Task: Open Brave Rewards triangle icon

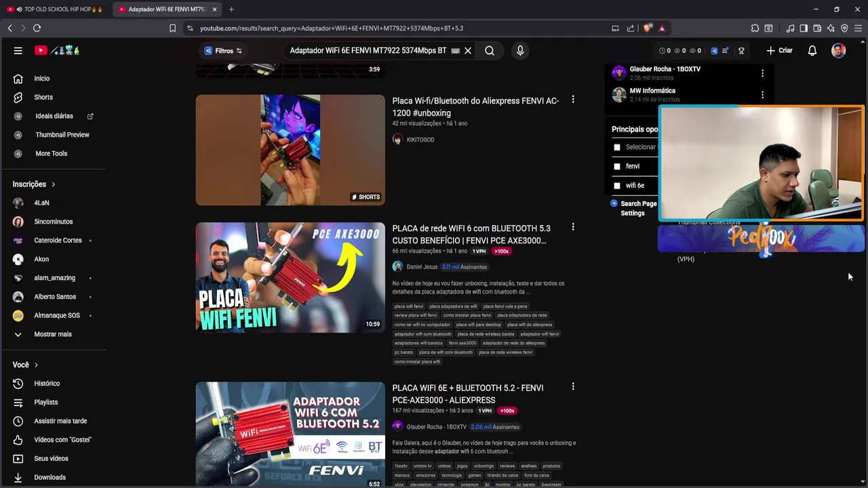Action: click(662, 28)
